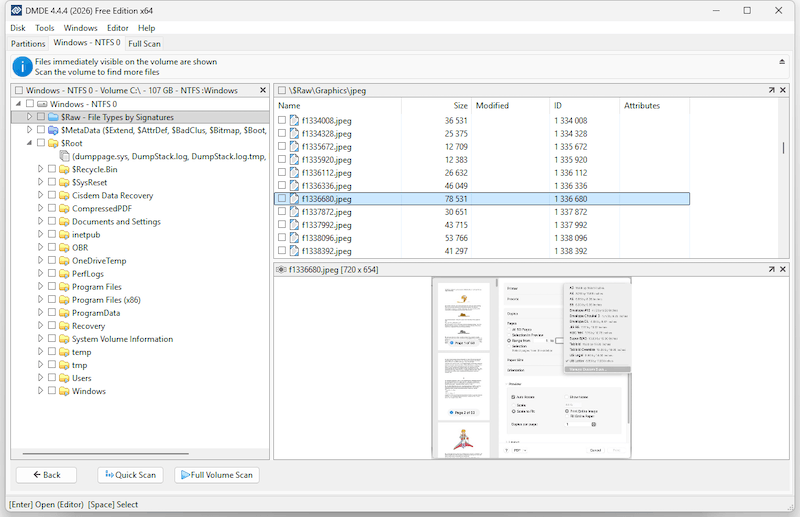This screenshot has width=800, height=517.
Task: Tick the $Recycle.Bin folder checkbox
Action: (x=52, y=169)
